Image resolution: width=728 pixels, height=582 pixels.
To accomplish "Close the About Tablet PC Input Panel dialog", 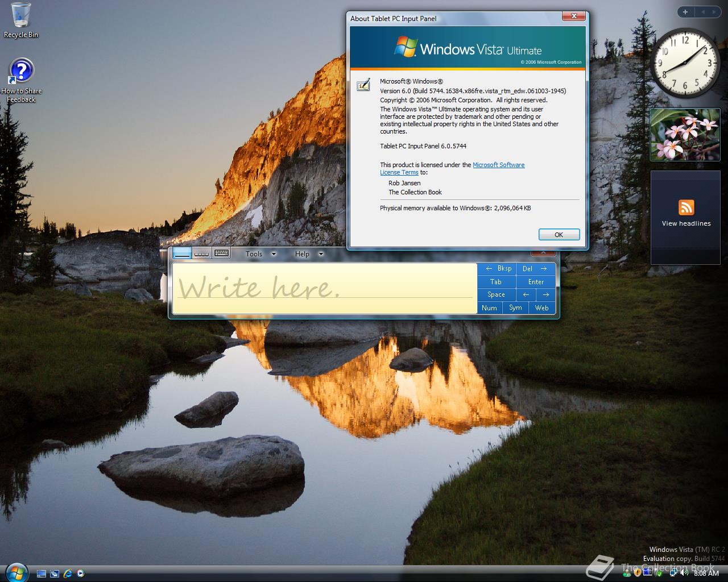I will pos(574,16).
